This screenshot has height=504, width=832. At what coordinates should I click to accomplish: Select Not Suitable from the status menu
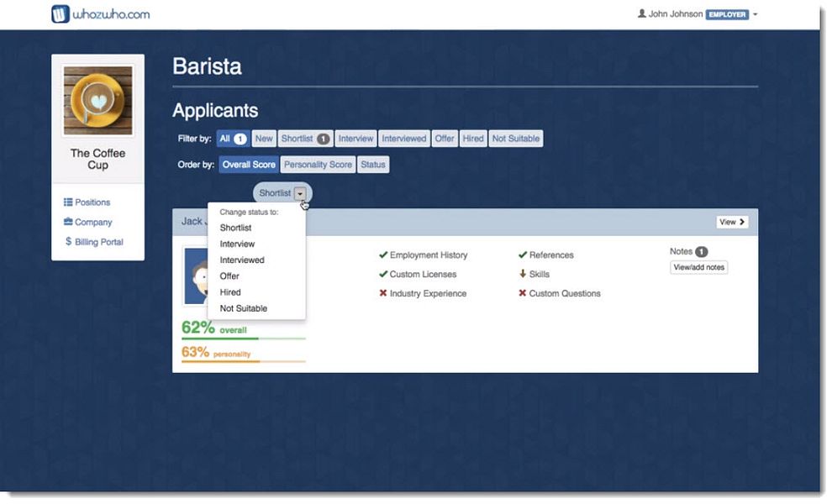pyautogui.click(x=244, y=309)
